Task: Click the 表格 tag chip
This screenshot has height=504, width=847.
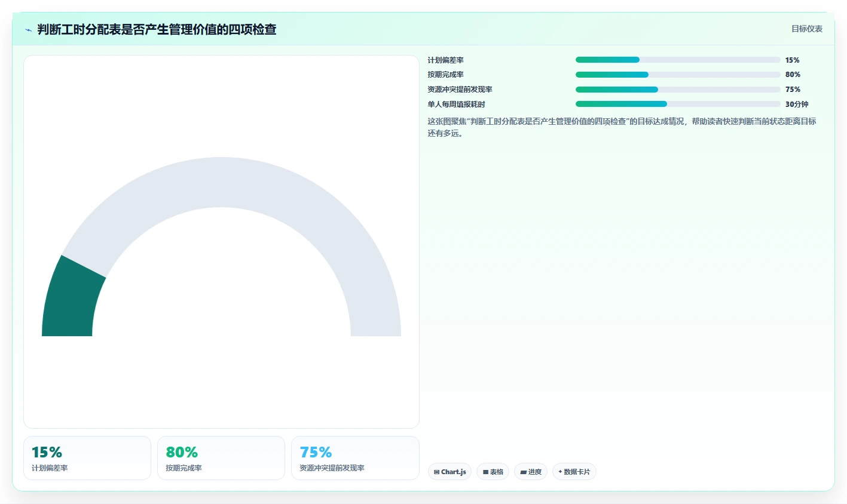Action: [493, 472]
